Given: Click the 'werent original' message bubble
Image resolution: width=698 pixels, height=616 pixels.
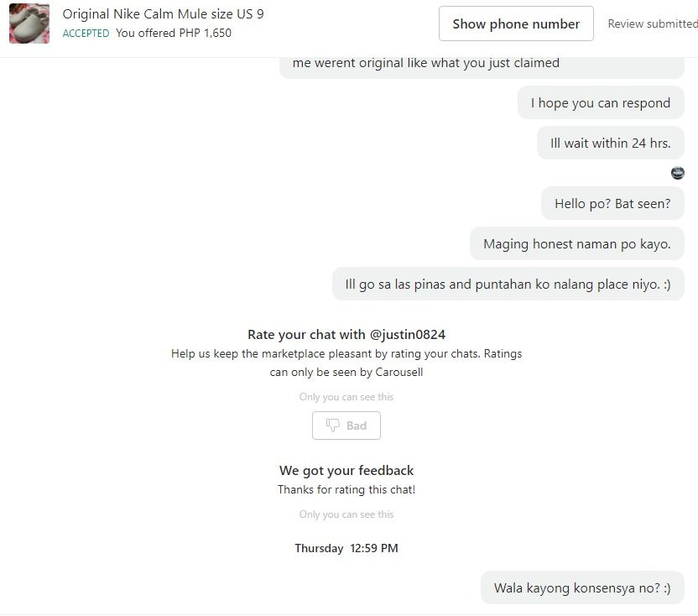Looking at the screenshot, I should click(482, 66).
